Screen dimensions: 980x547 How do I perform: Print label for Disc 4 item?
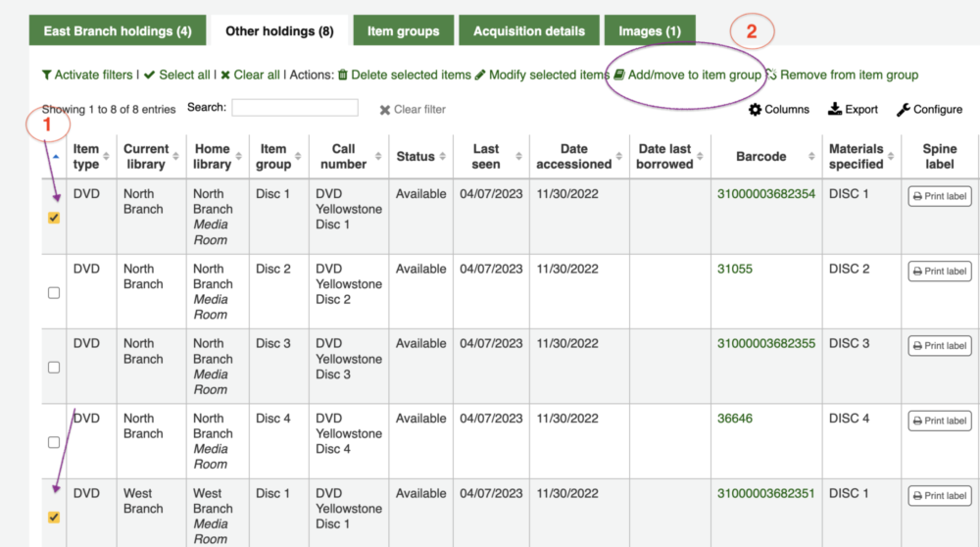tap(939, 421)
